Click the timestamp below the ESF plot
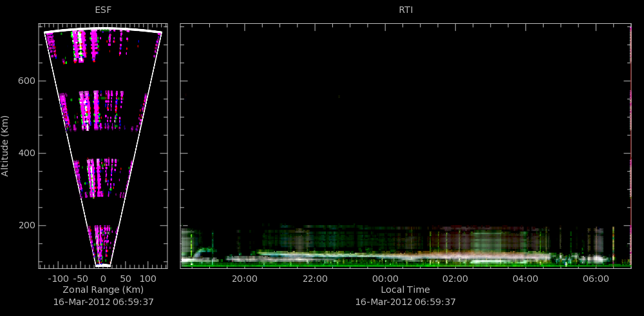Screen dimensions: 644x316 104,302
